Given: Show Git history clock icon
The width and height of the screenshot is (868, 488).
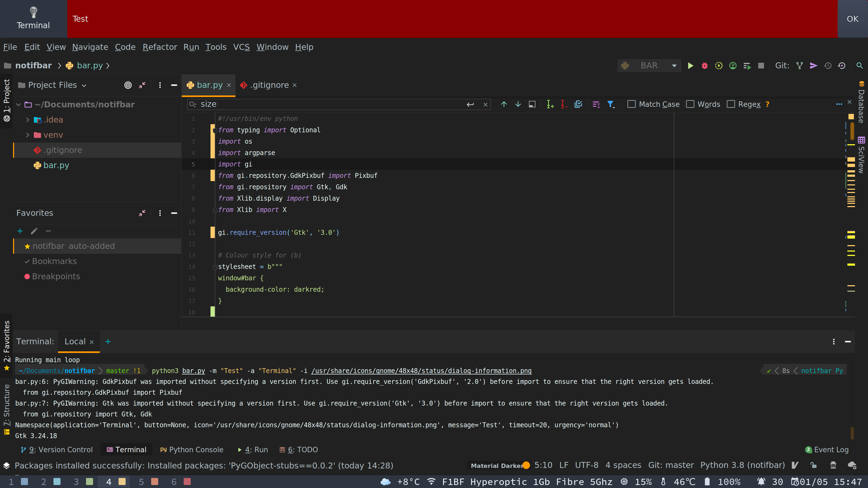Looking at the screenshot, I should tap(828, 66).
